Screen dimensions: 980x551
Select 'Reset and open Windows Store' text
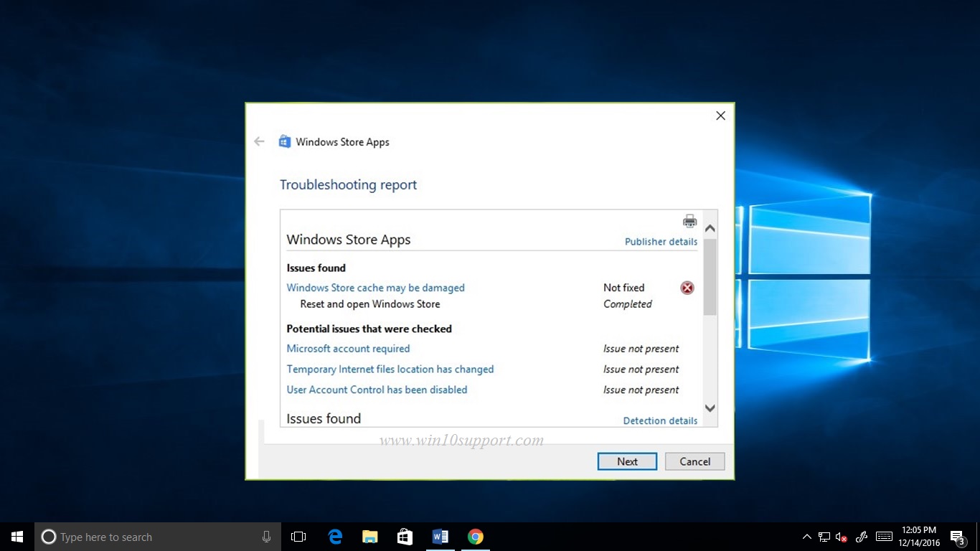370,304
